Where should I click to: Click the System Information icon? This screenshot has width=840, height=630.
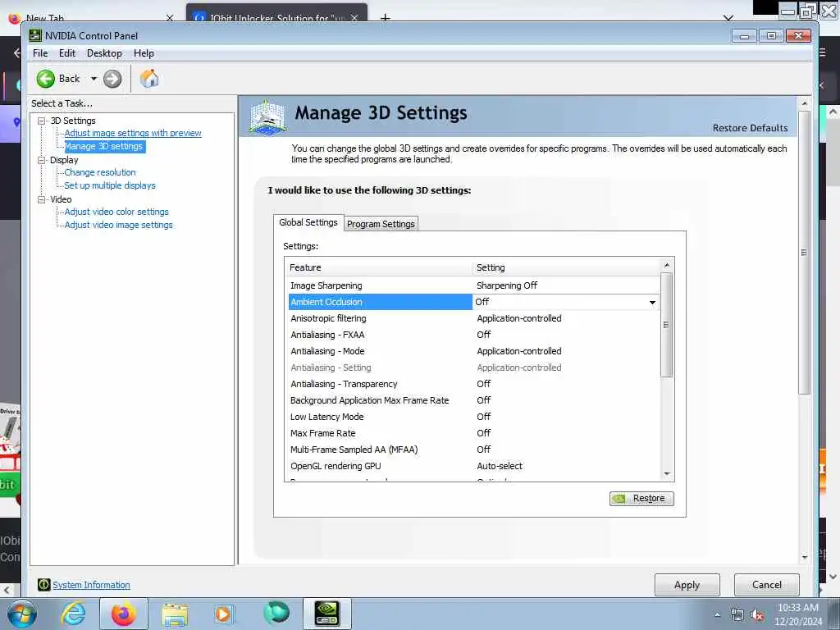[44, 584]
